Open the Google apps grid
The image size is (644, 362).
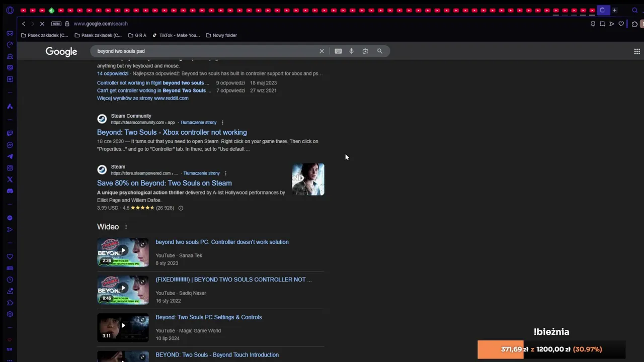[637, 51]
